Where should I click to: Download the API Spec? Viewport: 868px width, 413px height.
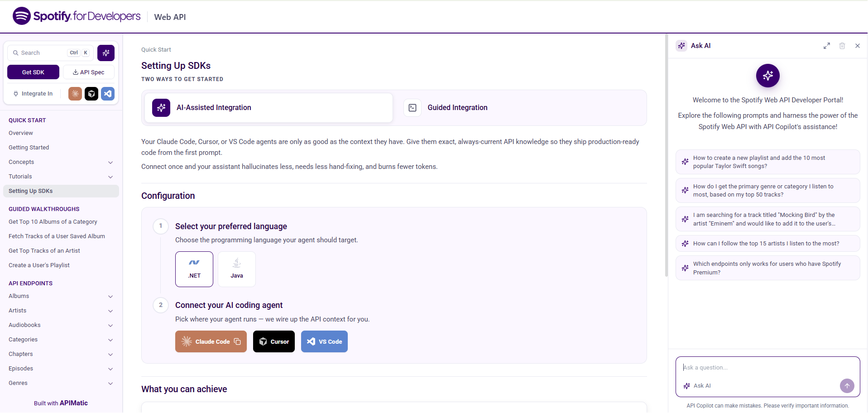point(88,72)
